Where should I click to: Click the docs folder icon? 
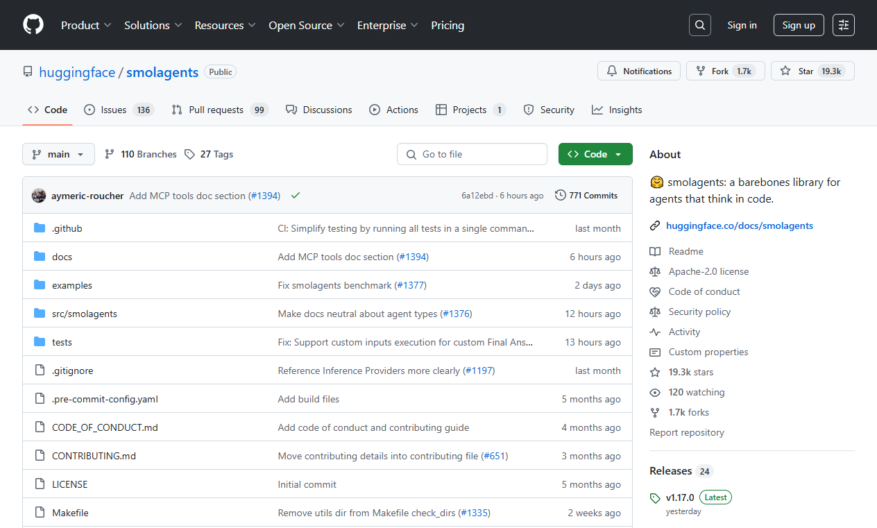coord(39,256)
